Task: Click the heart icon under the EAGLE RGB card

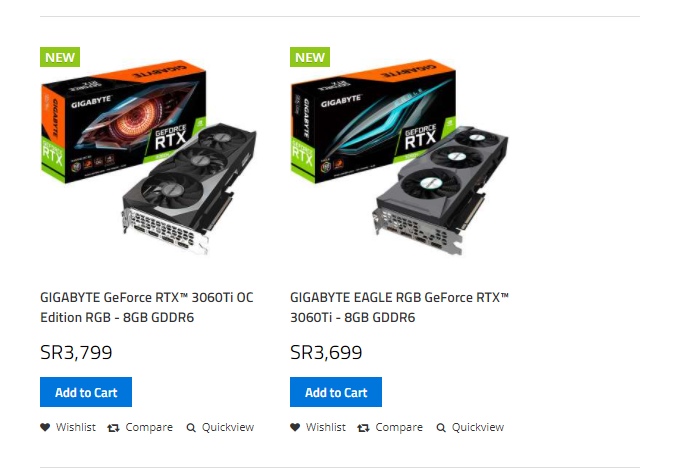Action: pos(295,427)
